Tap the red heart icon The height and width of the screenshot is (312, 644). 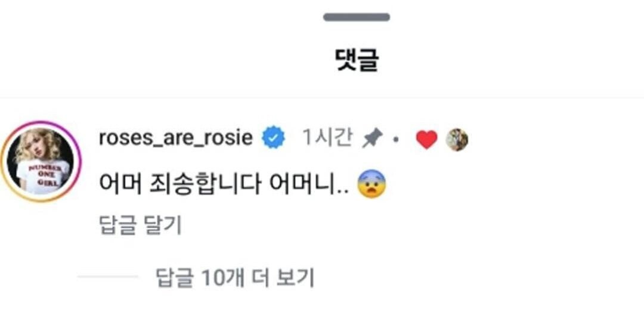pos(427,140)
